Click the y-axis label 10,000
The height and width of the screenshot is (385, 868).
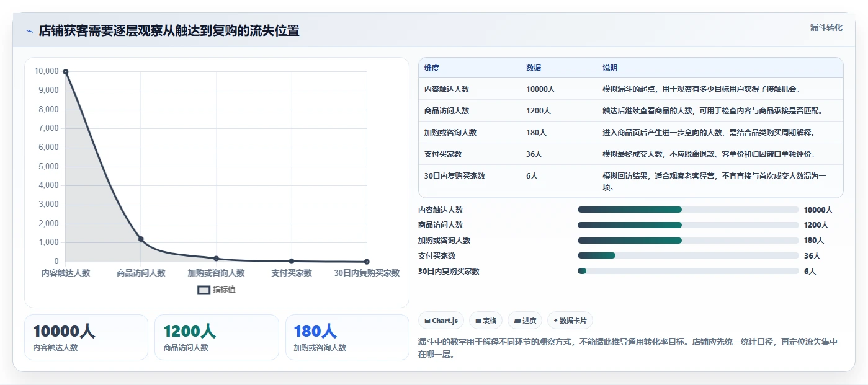coord(47,71)
